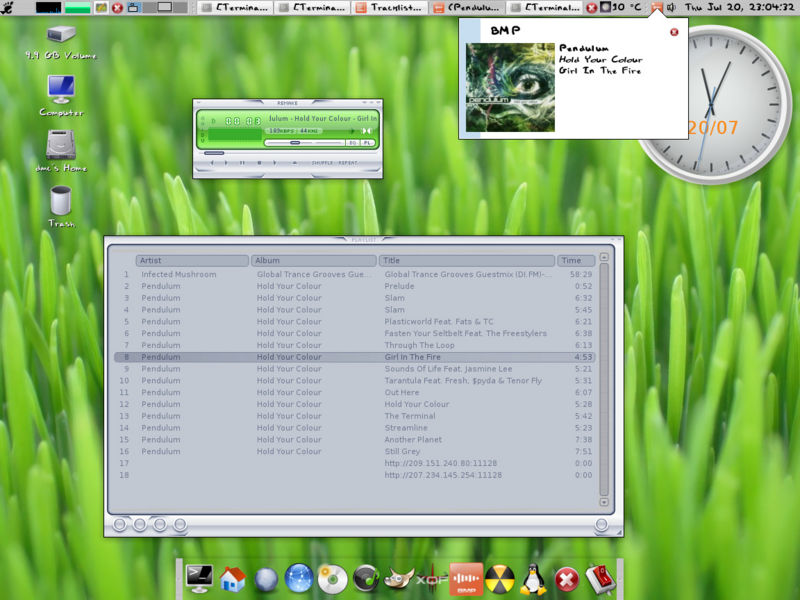Screen dimensions: 800x600
Task: Sort the playlist by the Time column header
Action: click(576, 260)
